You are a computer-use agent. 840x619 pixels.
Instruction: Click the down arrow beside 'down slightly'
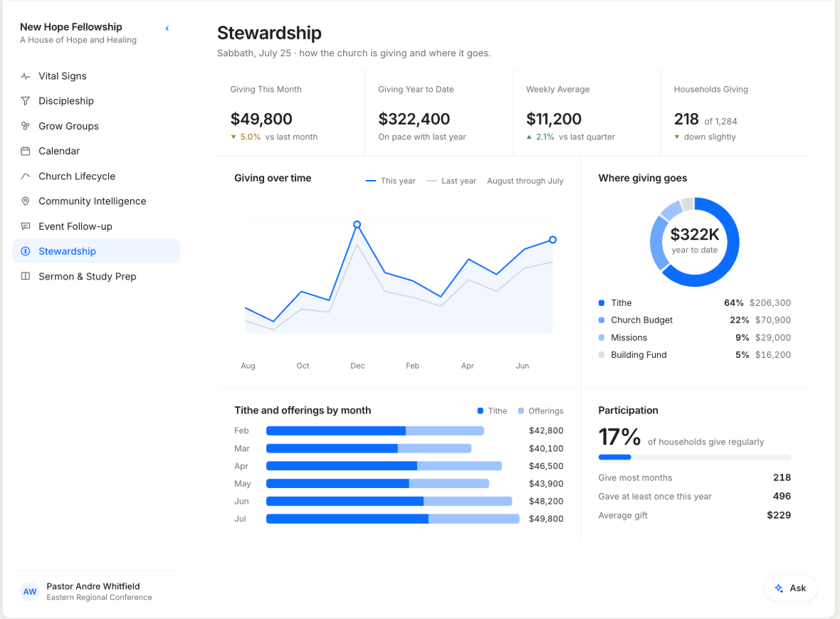point(677,137)
